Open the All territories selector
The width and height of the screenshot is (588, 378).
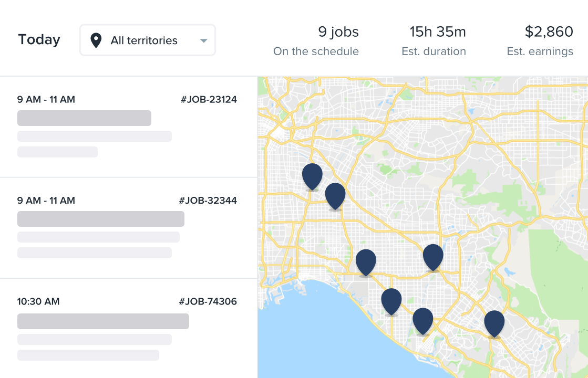[148, 40]
